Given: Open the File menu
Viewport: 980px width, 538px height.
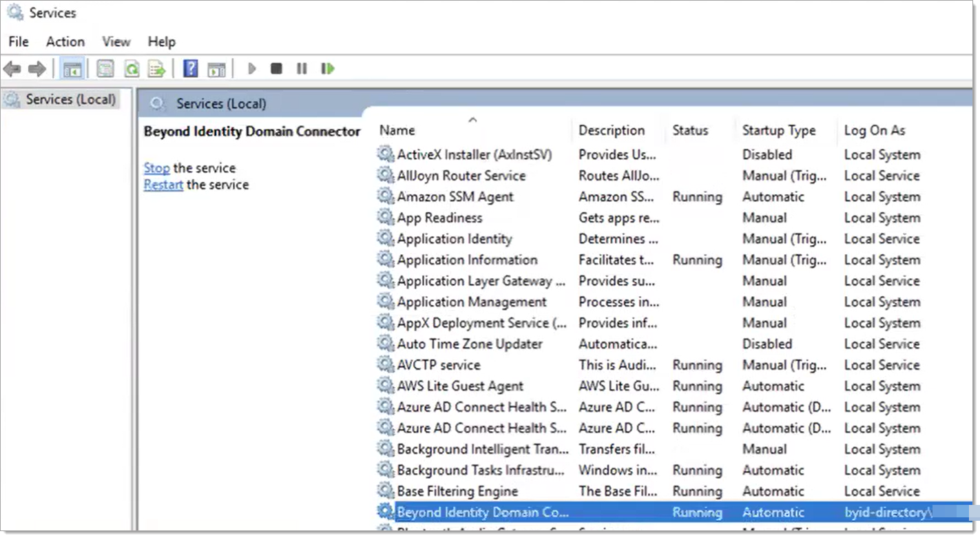Looking at the screenshot, I should [x=19, y=42].
